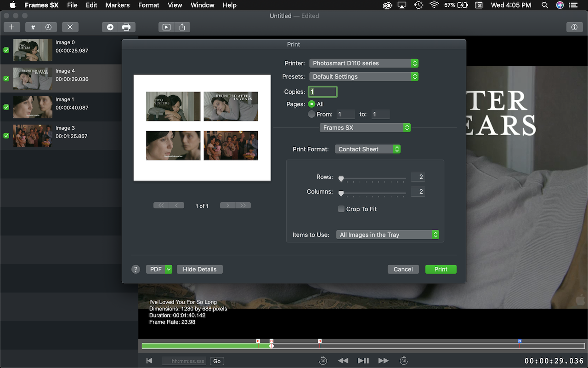Click the Copies input field
This screenshot has height=368, width=588.
[x=322, y=92]
